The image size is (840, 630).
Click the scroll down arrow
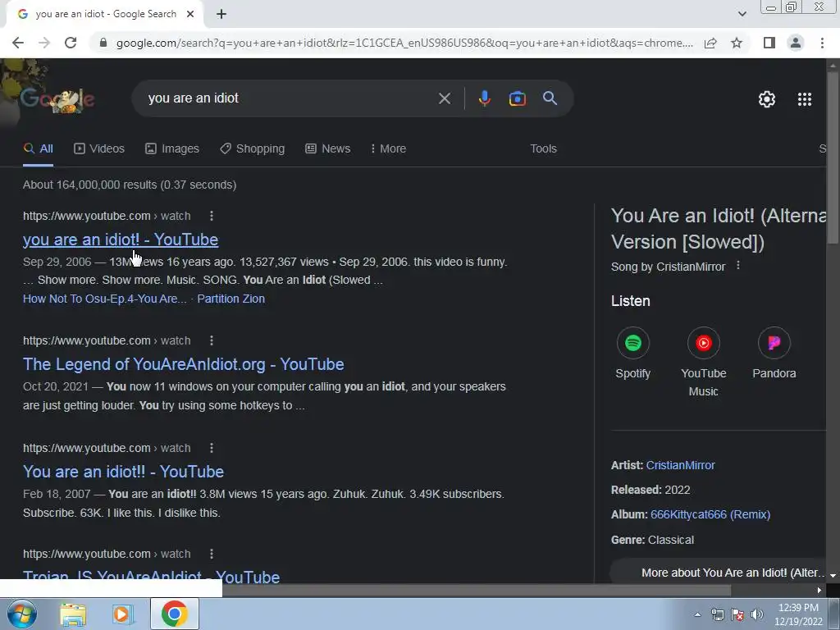[x=833, y=576]
